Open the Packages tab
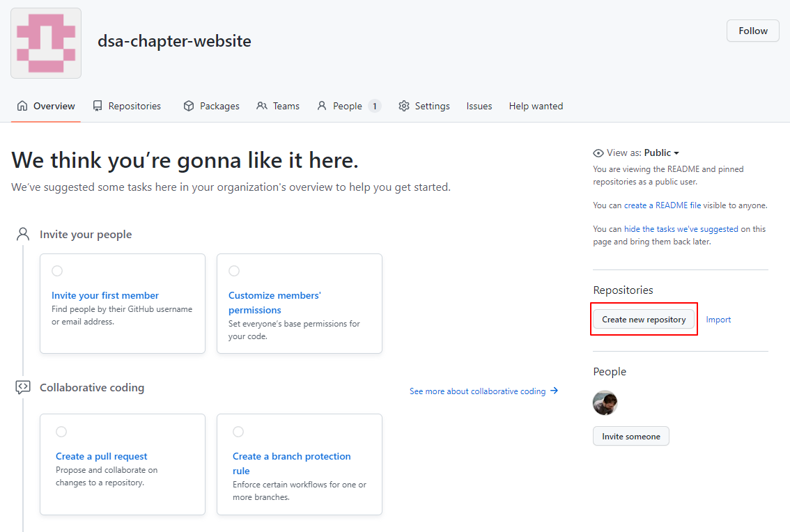Screen dimensions: 790x532 212,106
